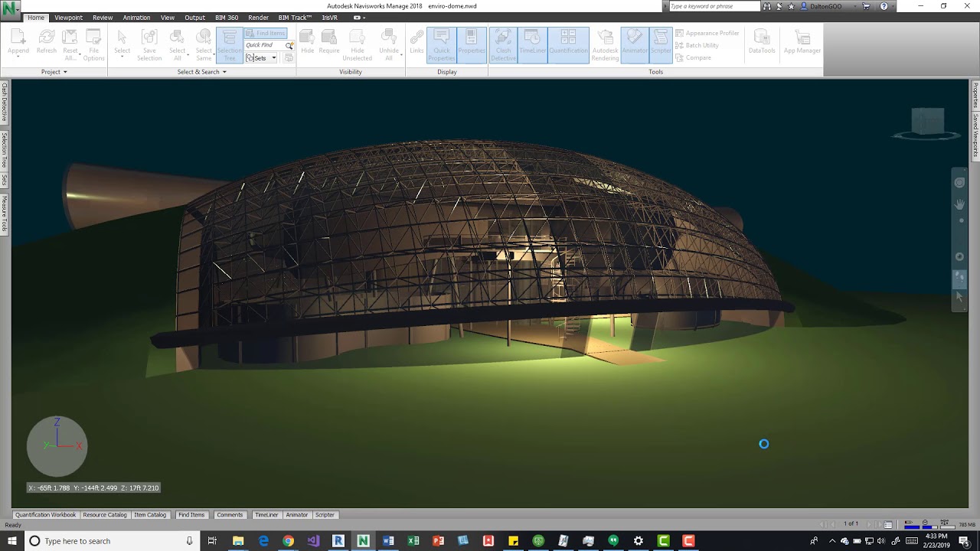Open Autodesk Rendering tool

point(605,45)
